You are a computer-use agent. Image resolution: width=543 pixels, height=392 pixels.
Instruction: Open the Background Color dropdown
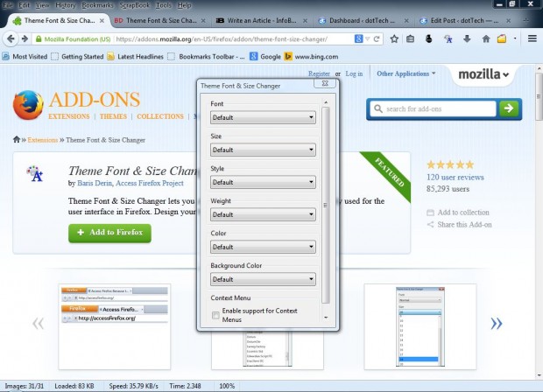(263, 279)
